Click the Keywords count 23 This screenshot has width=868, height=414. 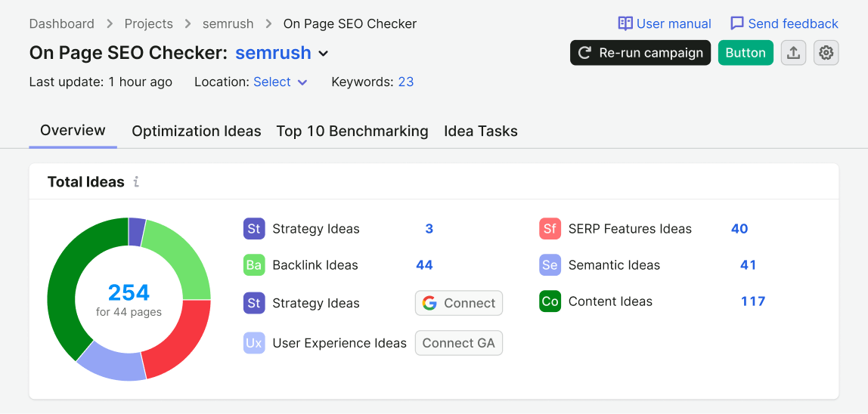pos(406,82)
